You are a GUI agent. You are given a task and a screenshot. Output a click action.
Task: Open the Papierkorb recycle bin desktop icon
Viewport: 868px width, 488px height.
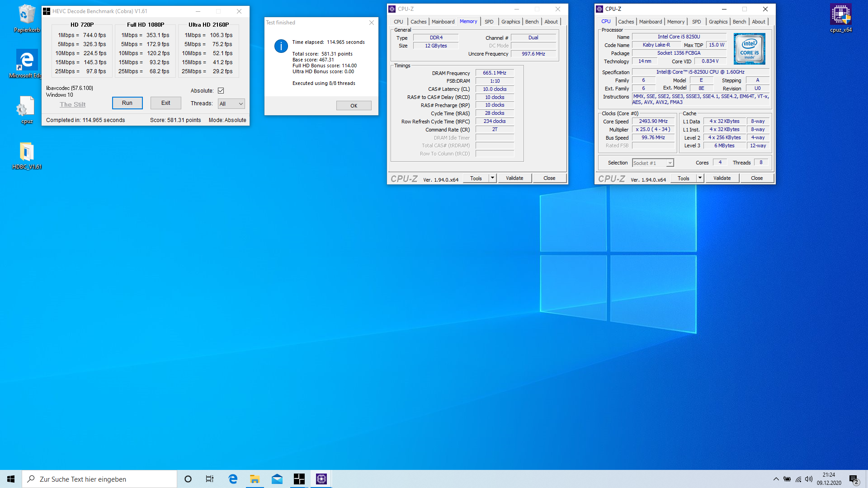point(27,19)
